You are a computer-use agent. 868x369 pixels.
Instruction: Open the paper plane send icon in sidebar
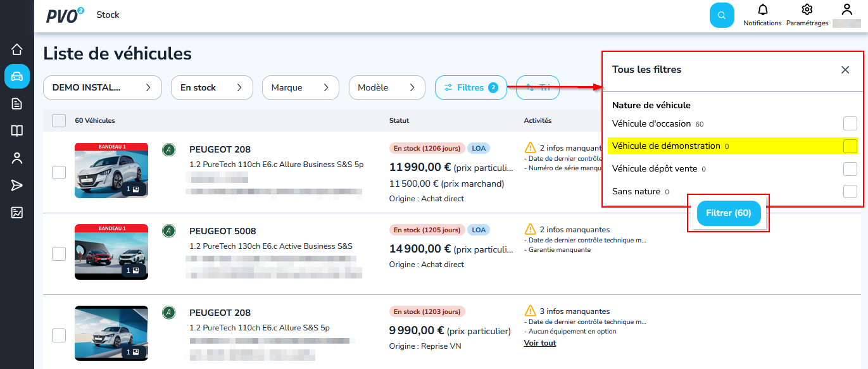17,185
